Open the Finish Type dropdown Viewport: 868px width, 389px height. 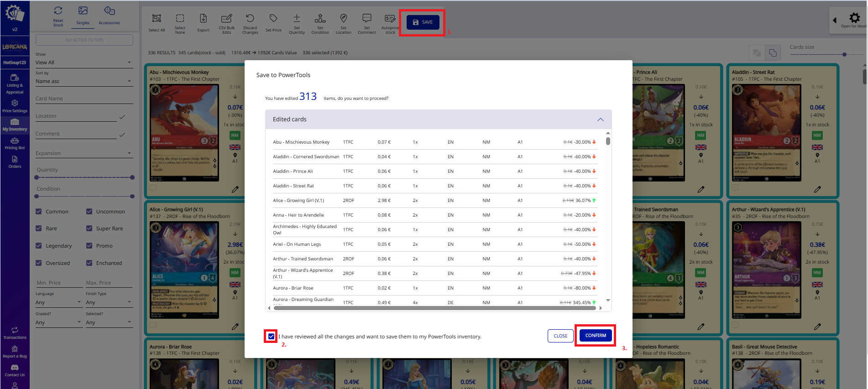109,302
